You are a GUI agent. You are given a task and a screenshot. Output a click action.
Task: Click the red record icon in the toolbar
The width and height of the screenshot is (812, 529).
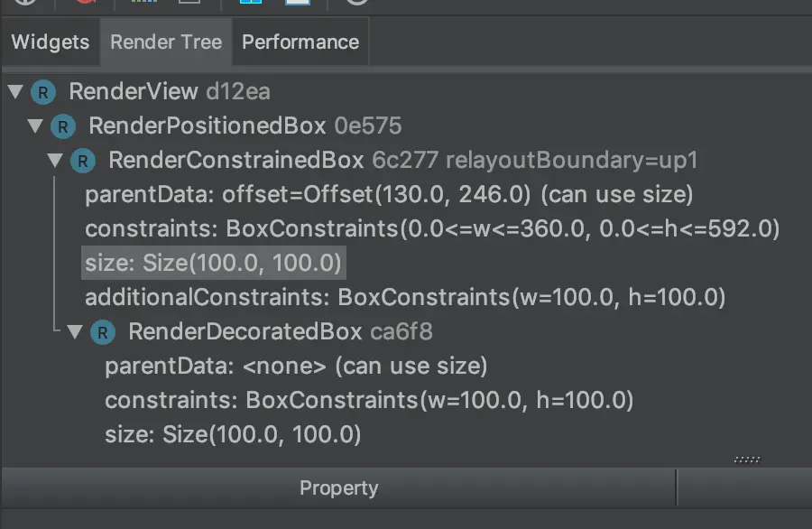(x=84, y=5)
